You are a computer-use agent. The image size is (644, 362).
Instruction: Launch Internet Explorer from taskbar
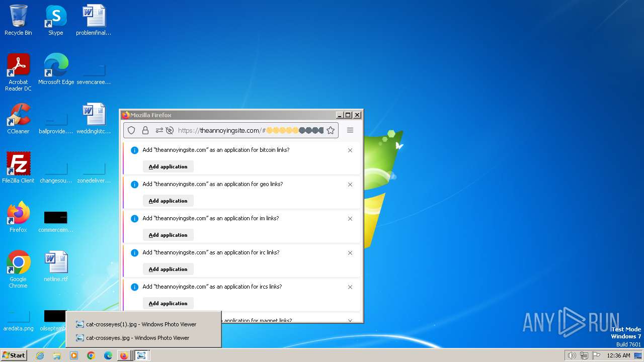point(40,355)
